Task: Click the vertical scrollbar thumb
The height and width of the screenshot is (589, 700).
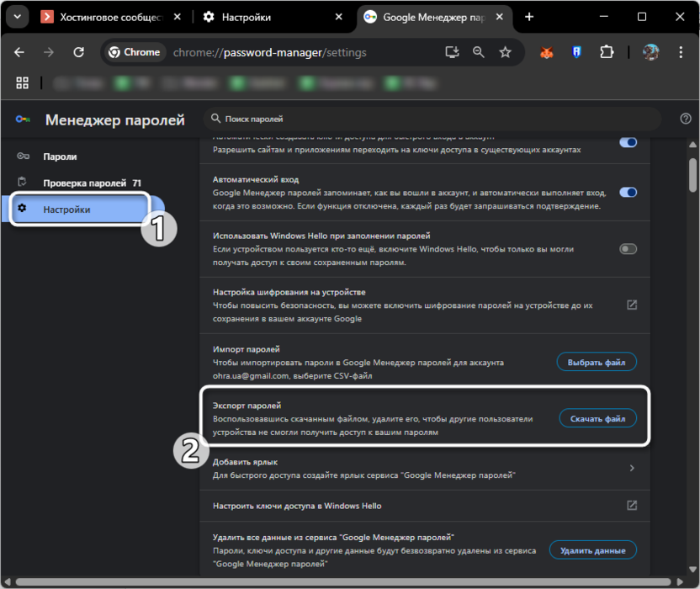Action: point(692,175)
